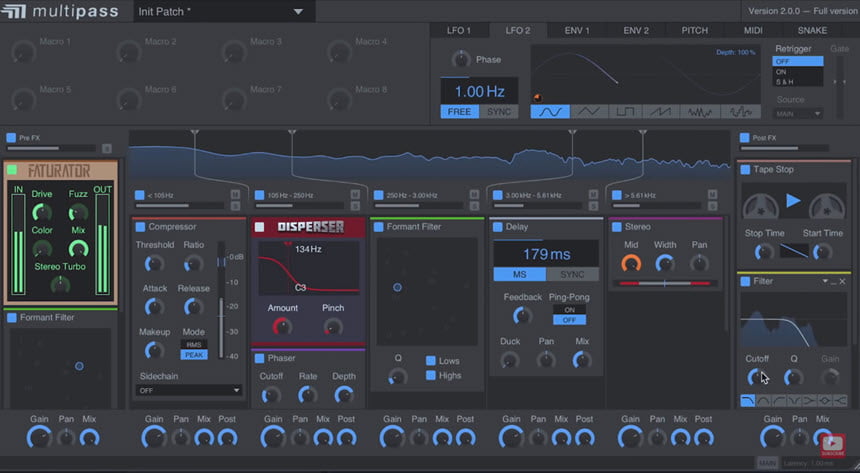Select the high-pass filter type icon

[x=778, y=401]
